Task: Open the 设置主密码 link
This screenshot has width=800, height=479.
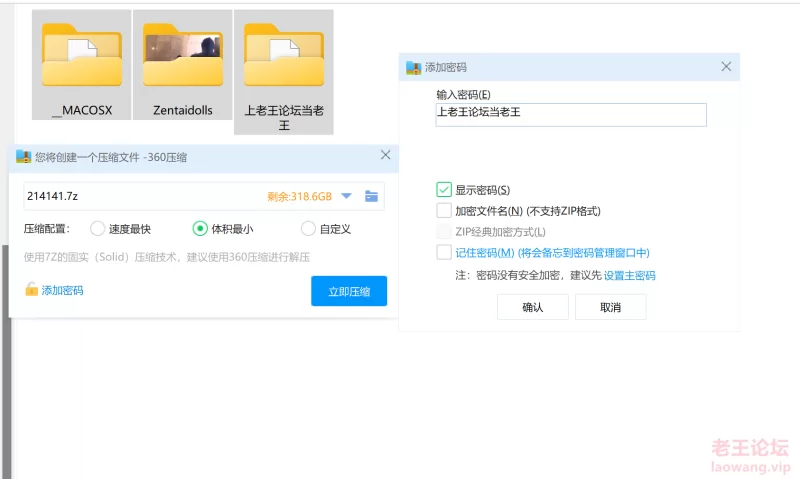Action: point(630,275)
